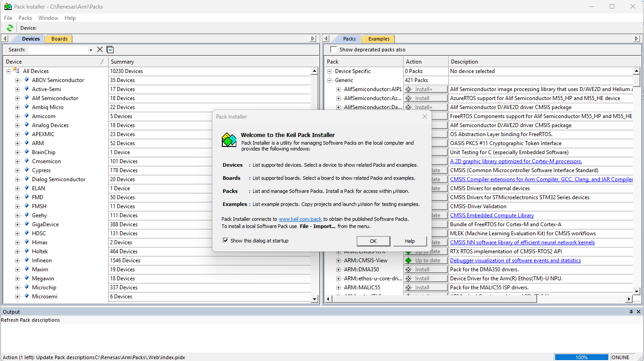Click Install icon button for ARM::DMA350 pack
644x361 pixels.
(409, 270)
